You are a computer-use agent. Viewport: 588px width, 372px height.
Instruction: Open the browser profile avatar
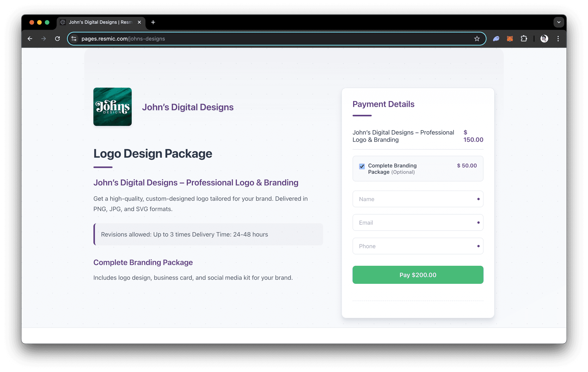[544, 39]
